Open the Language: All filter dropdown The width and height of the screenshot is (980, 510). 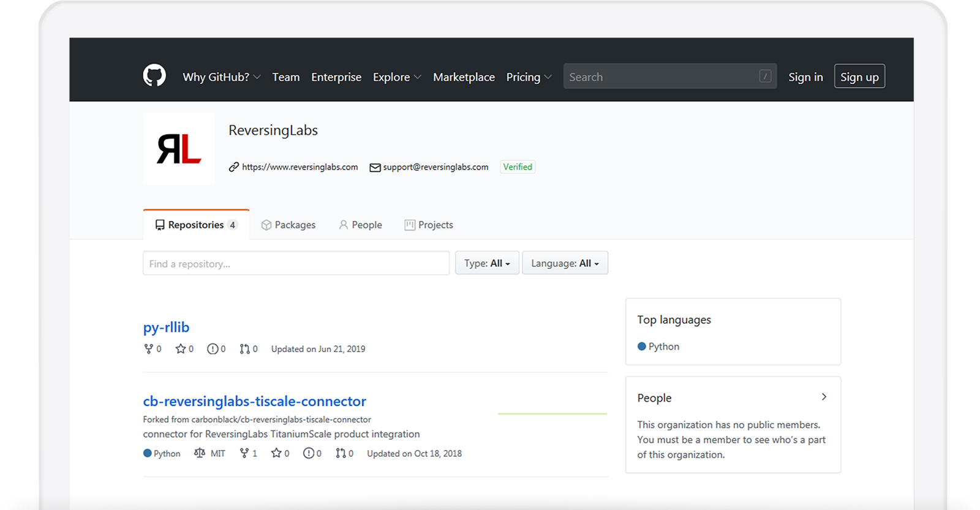pos(565,263)
